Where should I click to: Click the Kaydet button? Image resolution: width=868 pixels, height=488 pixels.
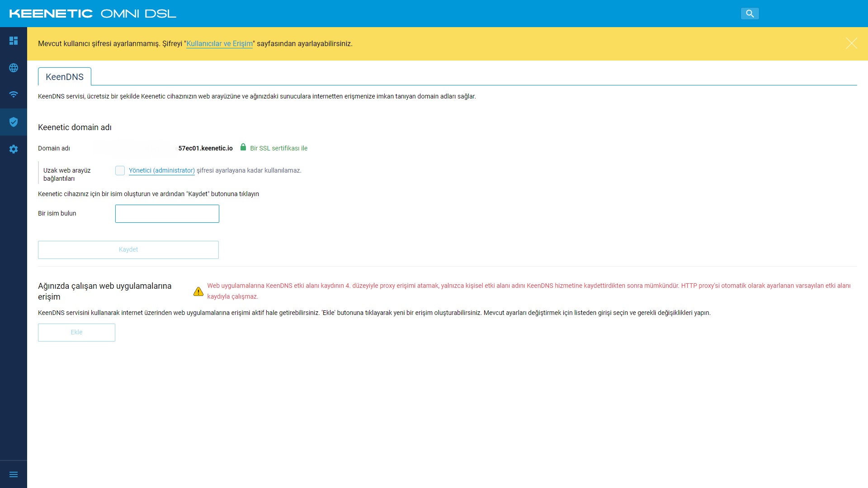(128, 250)
